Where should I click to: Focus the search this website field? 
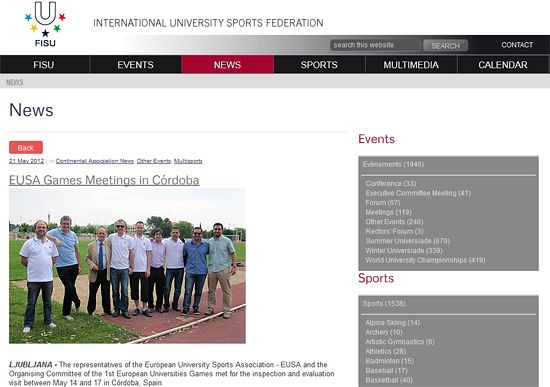pos(375,45)
